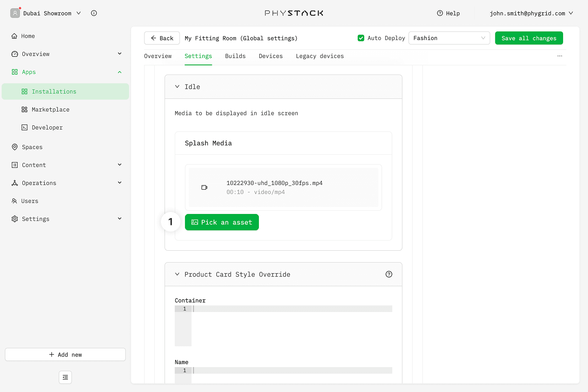
Task: Click Pick an asset button
Action: pyautogui.click(x=222, y=222)
